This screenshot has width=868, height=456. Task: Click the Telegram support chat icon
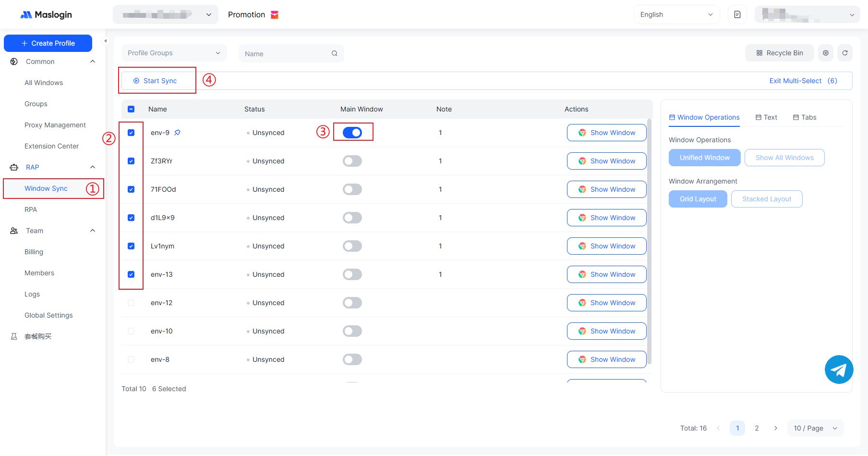click(x=839, y=370)
